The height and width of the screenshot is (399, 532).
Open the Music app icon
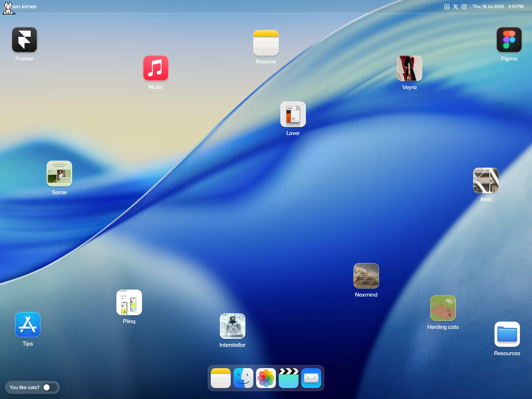(x=156, y=68)
